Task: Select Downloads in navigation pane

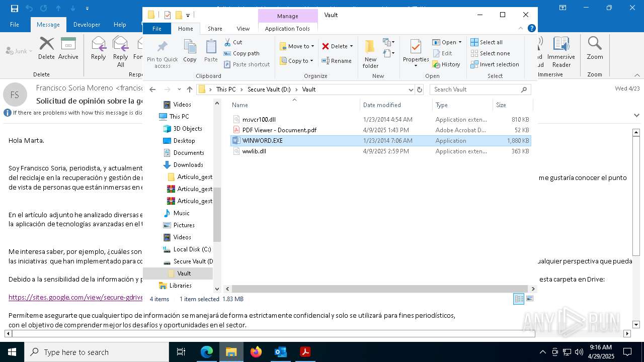Action: click(x=188, y=165)
